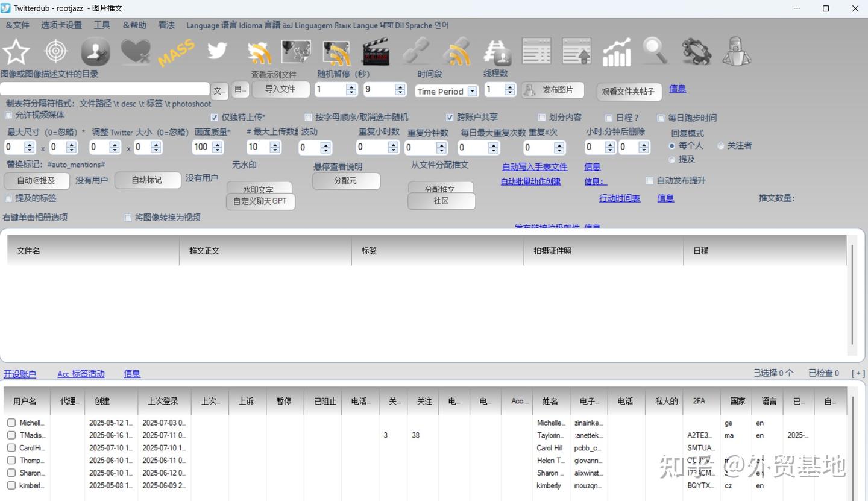This screenshot has width=868, height=501.
Task: Click the 自定义聊天GPT button
Action: coord(260,201)
